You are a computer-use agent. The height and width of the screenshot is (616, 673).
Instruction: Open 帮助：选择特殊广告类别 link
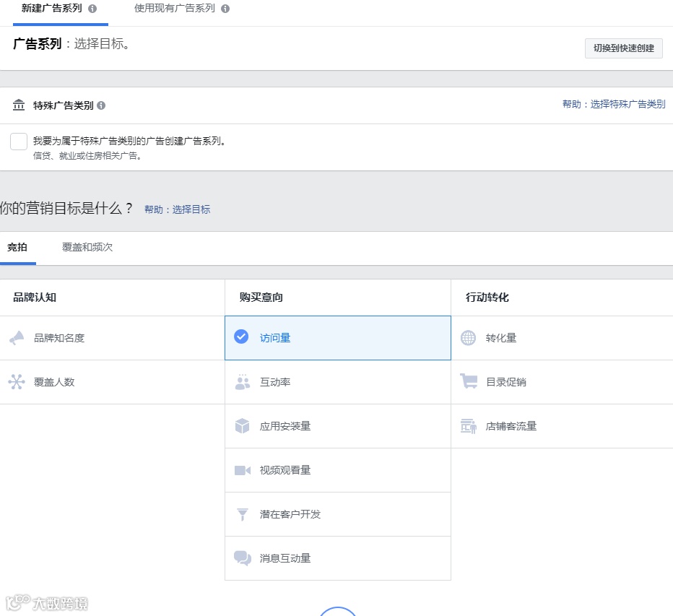[614, 104]
